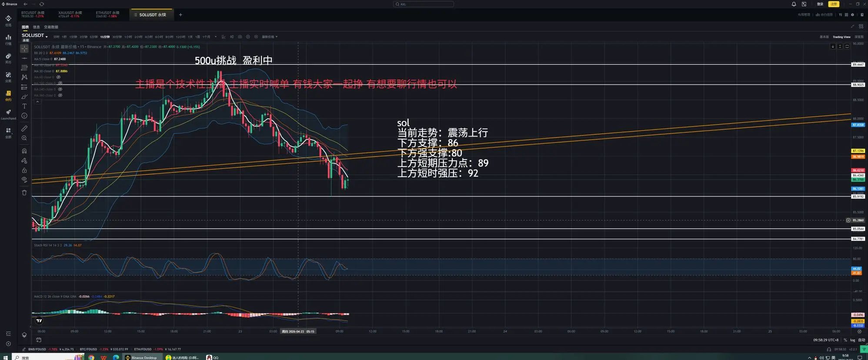The width and height of the screenshot is (868, 360).
Task: Delete drawings with the trash icon
Action: (24, 193)
